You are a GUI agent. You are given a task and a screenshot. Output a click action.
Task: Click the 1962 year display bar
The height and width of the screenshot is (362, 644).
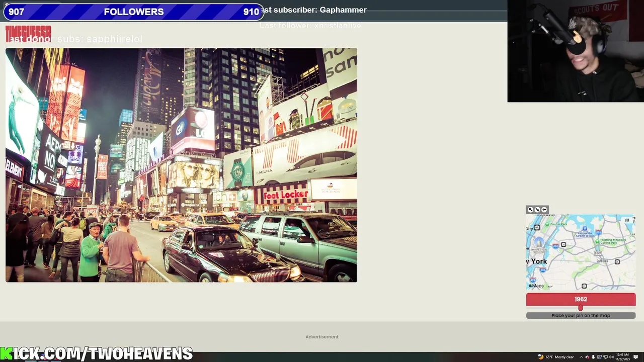click(x=581, y=299)
